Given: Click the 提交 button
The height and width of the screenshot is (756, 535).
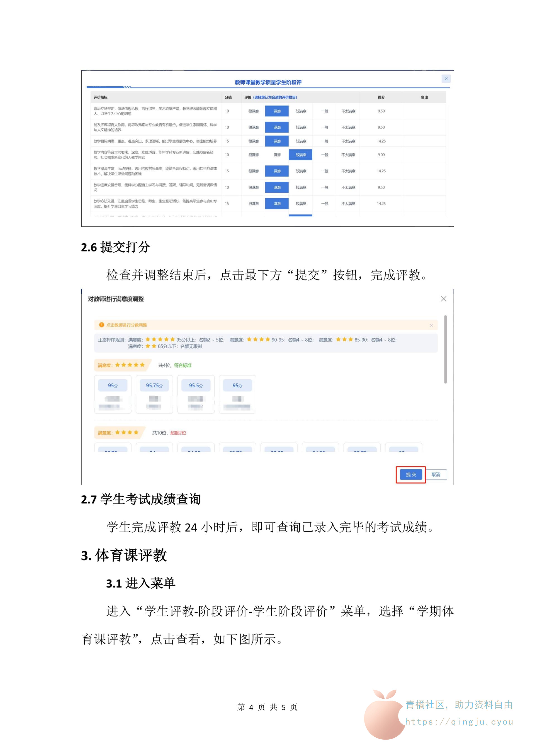Looking at the screenshot, I should (x=410, y=474).
